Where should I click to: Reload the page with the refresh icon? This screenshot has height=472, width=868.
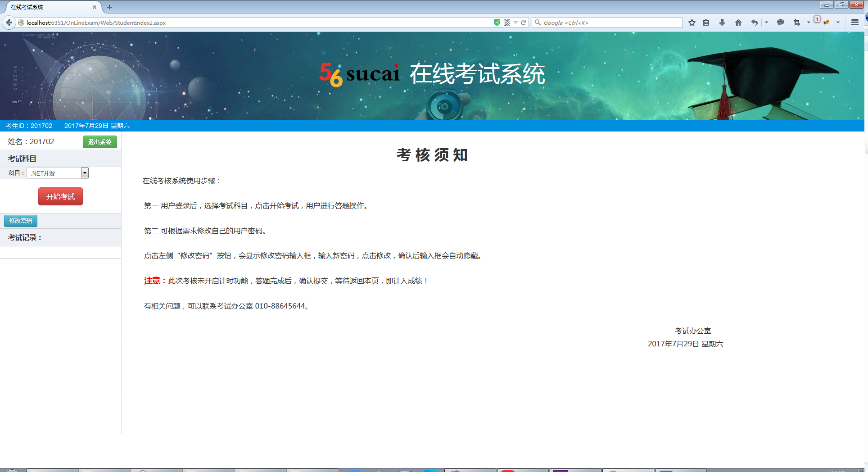(524, 23)
